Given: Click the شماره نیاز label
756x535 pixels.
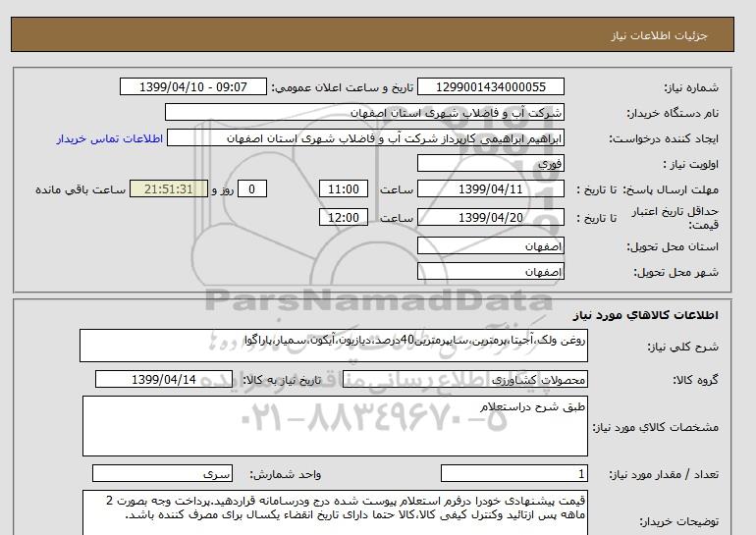Looking at the screenshot, I should (691, 87).
